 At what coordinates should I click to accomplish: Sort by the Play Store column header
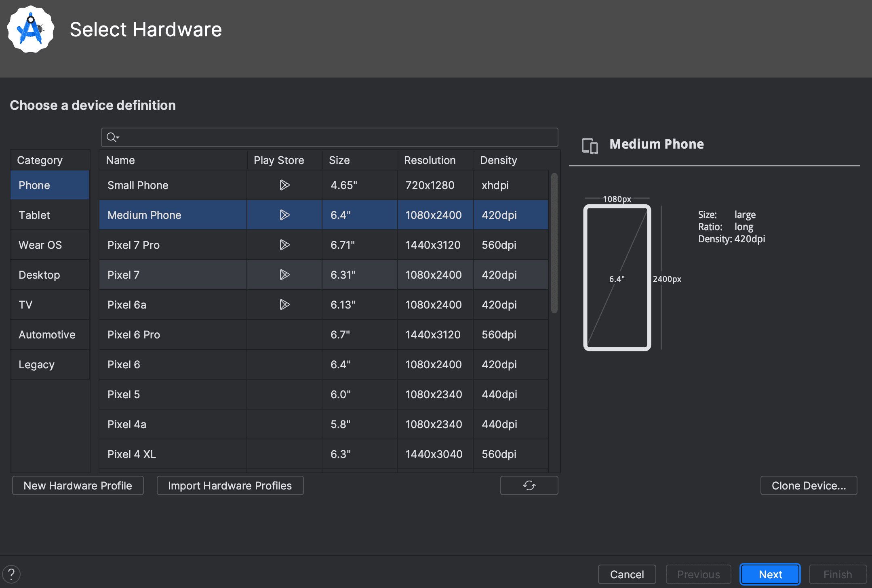click(284, 160)
